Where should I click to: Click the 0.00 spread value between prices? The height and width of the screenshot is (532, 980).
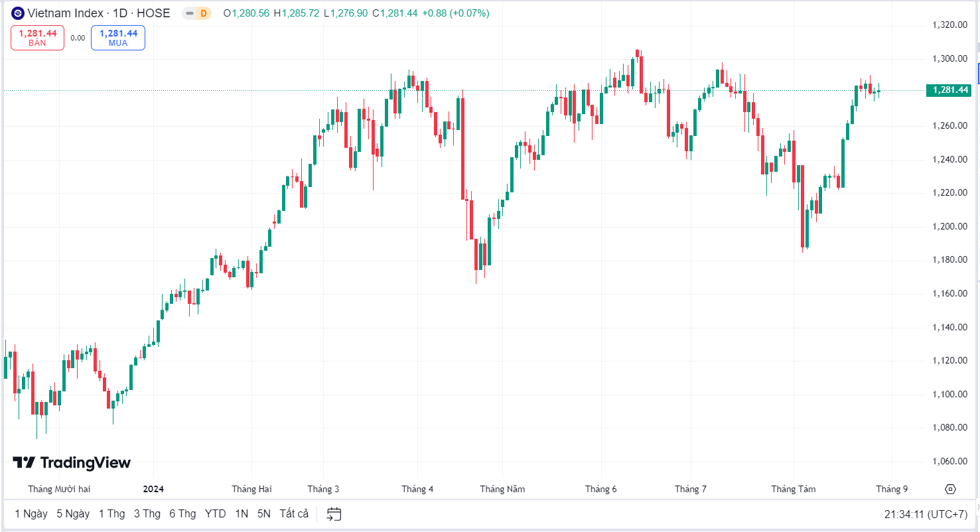78,38
